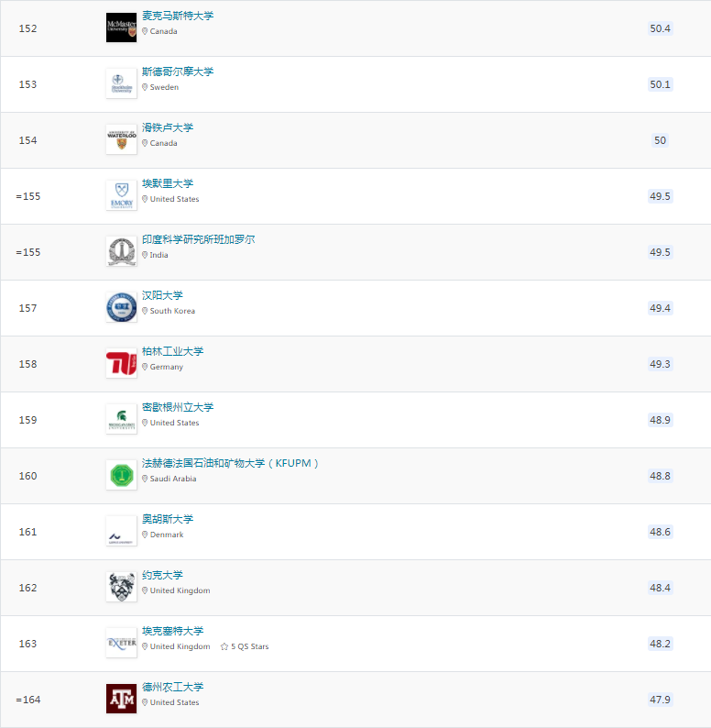Click the location pin beside South Korea
Viewport: 711px width, 728px height.
click(x=145, y=311)
